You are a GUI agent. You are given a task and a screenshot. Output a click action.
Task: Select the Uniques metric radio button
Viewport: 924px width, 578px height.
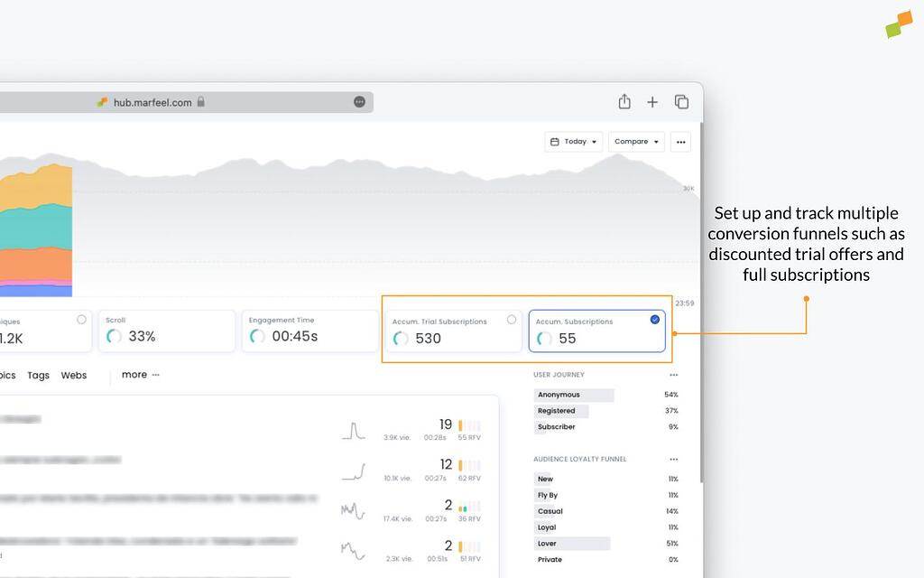click(x=81, y=320)
